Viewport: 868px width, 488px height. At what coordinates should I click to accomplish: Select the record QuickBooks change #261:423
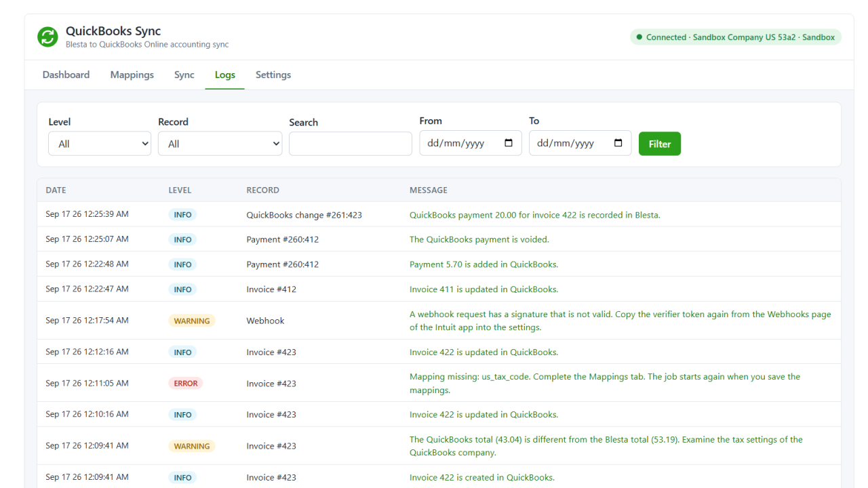[x=304, y=215]
